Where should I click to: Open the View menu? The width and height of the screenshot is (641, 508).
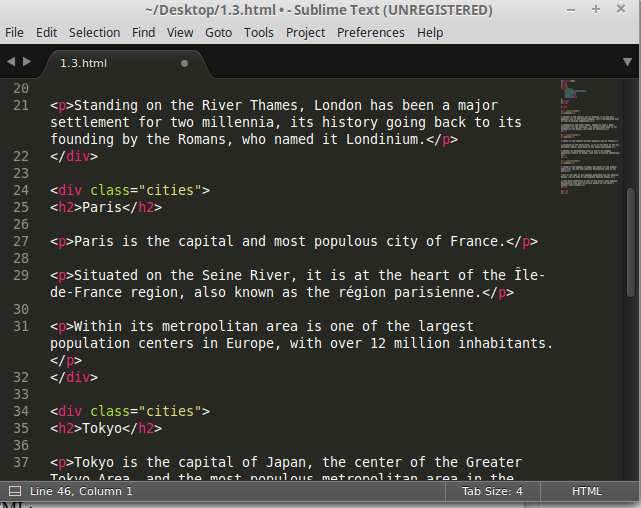(x=180, y=33)
